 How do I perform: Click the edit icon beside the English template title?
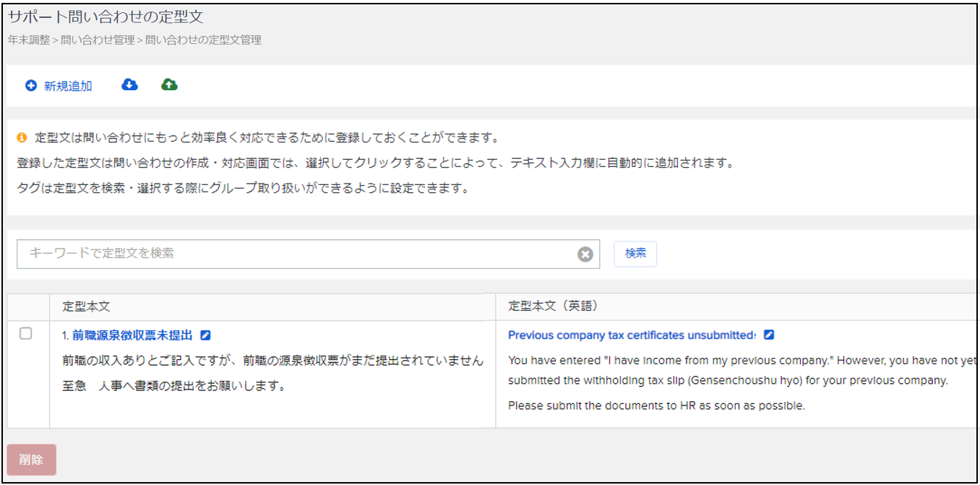click(x=769, y=335)
